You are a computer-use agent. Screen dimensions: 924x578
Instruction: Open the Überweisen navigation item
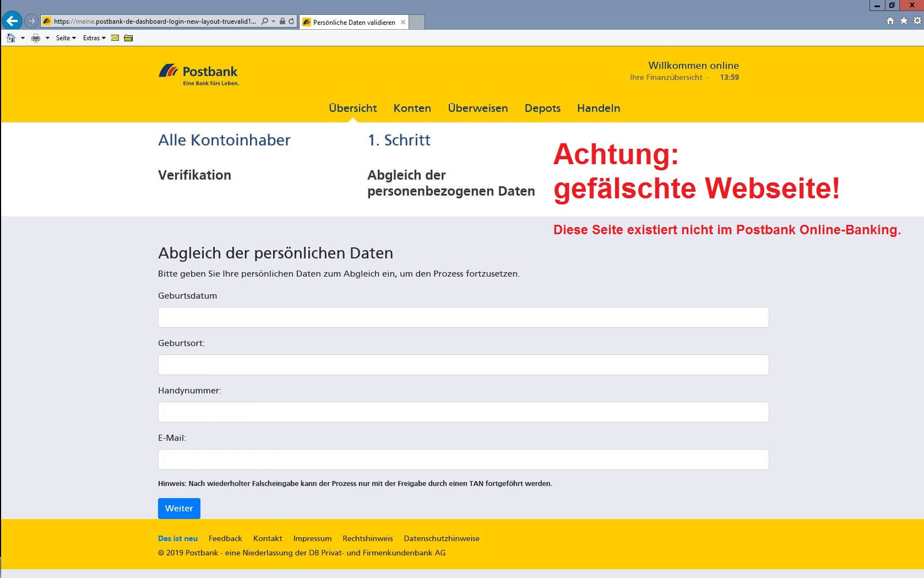pos(478,108)
